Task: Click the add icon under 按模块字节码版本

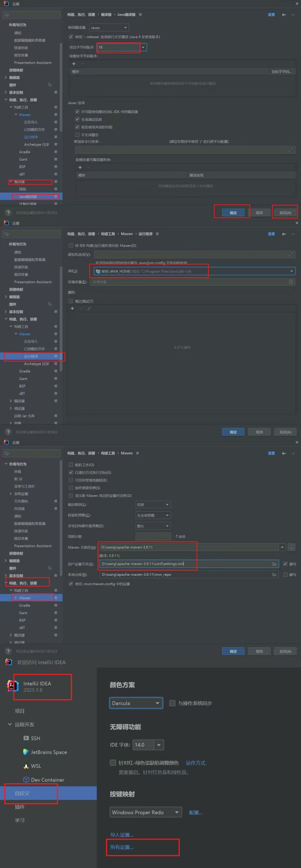Action: tap(74, 64)
